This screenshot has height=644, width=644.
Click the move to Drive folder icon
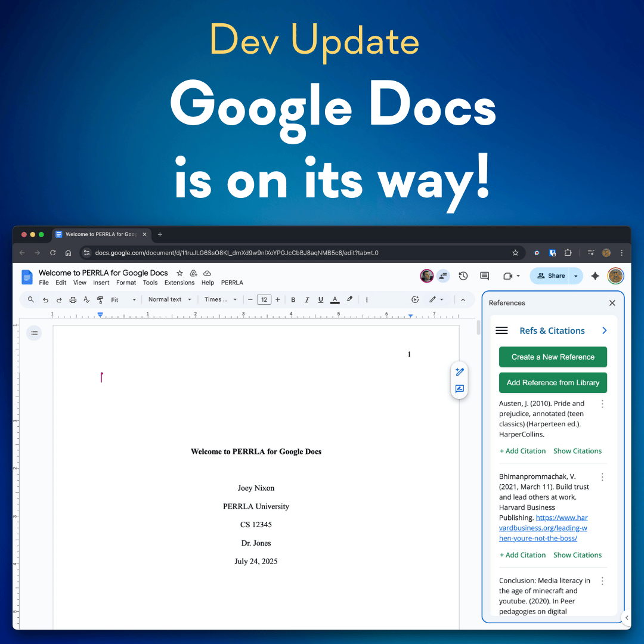click(193, 273)
